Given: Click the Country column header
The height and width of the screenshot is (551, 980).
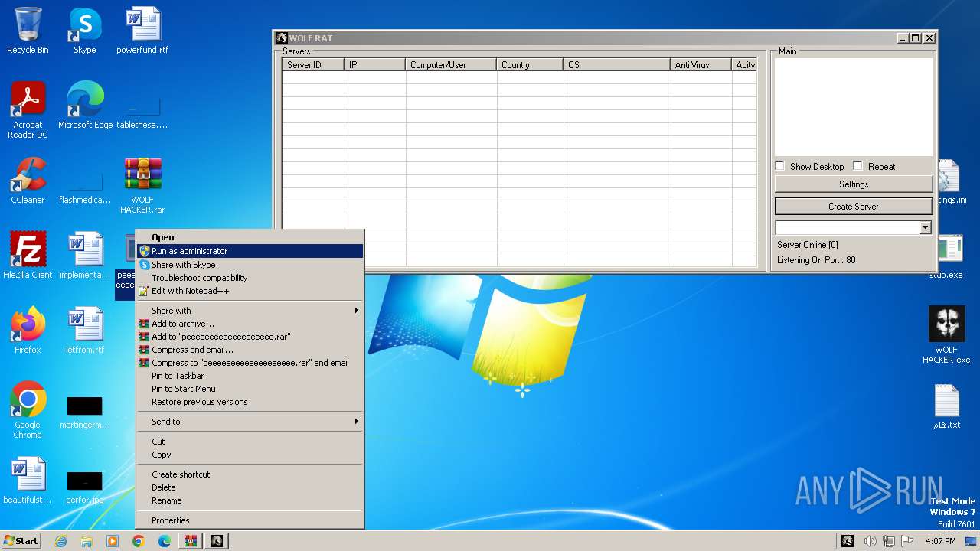Looking at the screenshot, I should 530,65.
